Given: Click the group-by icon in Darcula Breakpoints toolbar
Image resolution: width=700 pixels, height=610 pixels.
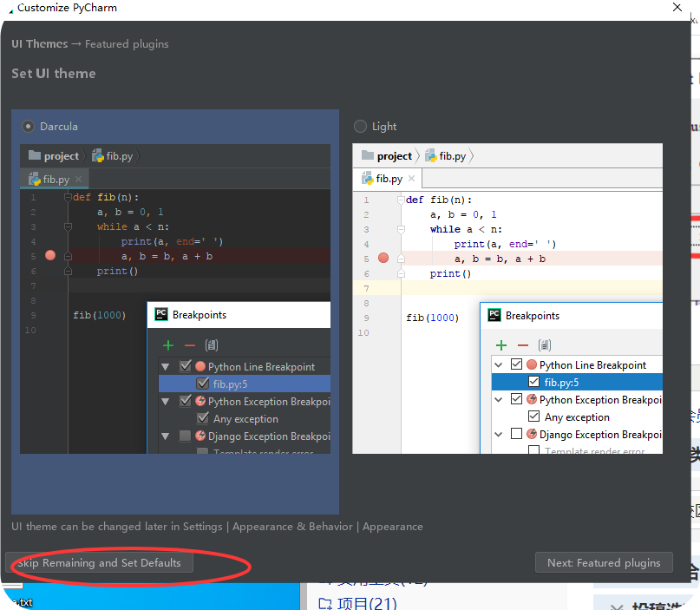Looking at the screenshot, I should click(211, 345).
